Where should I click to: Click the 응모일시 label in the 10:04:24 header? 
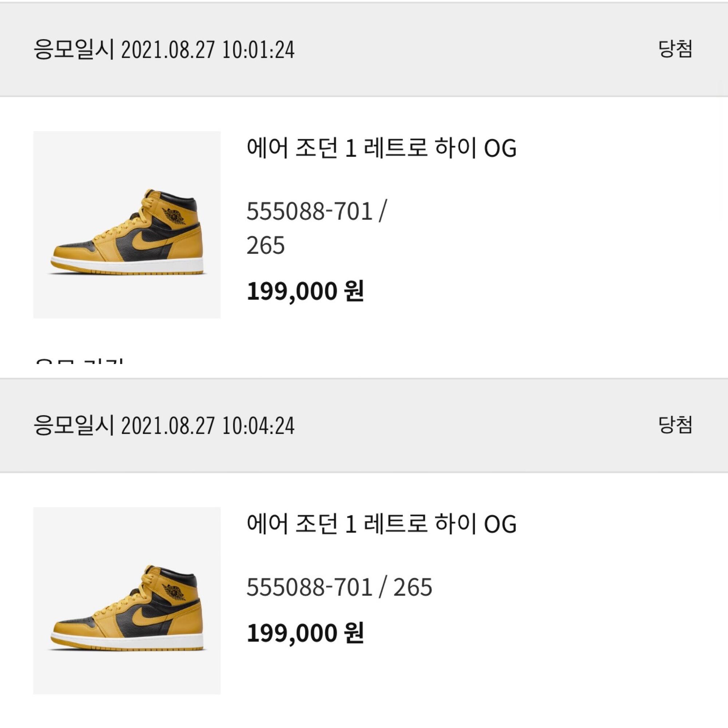74,426
